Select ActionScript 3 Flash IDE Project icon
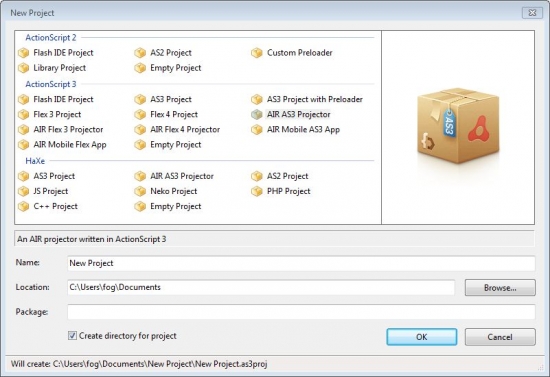This screenshot has height=377, width=550. (x=24, y=100)
